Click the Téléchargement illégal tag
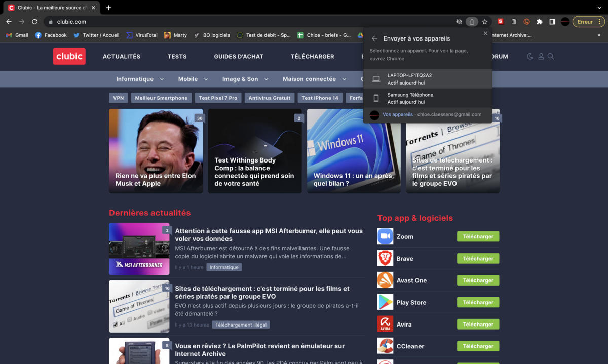The image size is (608, 364). point(241,325)
